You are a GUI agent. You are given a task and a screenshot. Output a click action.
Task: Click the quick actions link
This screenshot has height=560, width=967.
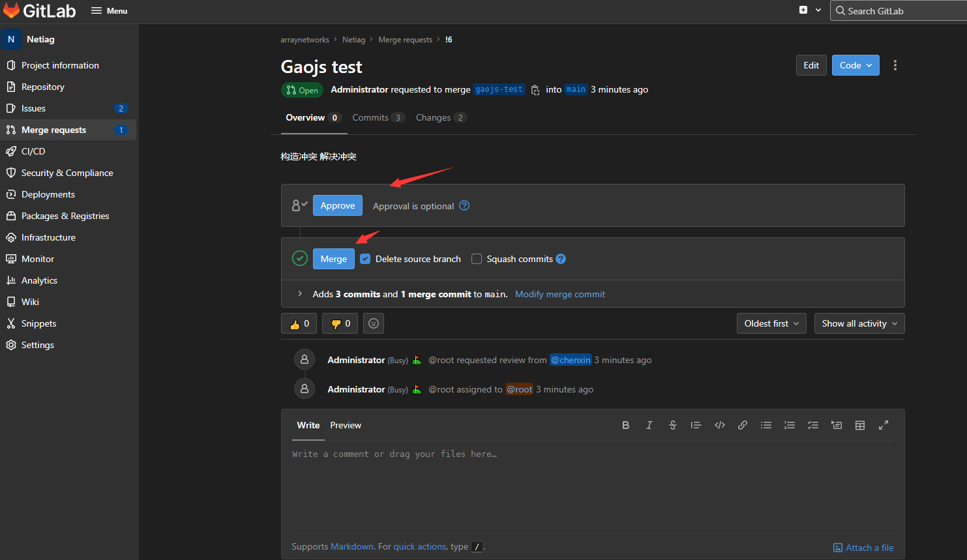(420, 546)
